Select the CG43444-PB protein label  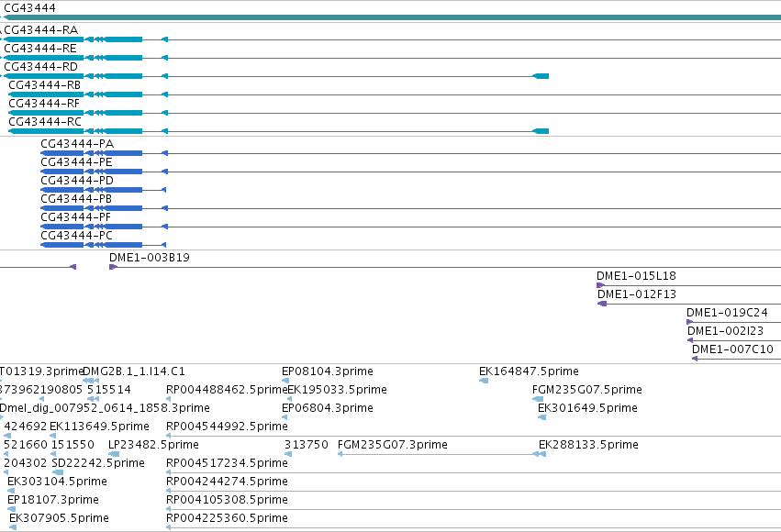tap(76, 199)
